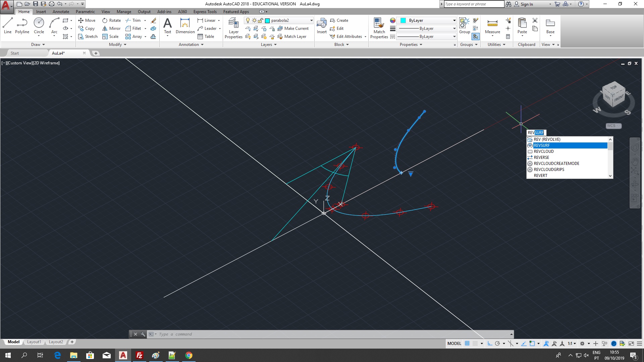Click the Group tool
Image resolution: width=644 pixels, height=362 pixels.
tap(465, 26)
